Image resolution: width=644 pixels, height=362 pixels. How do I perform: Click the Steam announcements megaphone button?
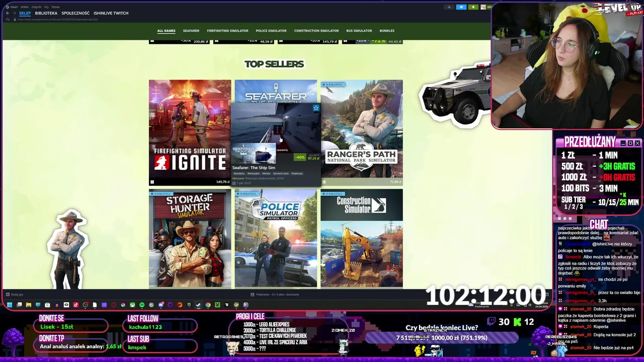point(461,7)
